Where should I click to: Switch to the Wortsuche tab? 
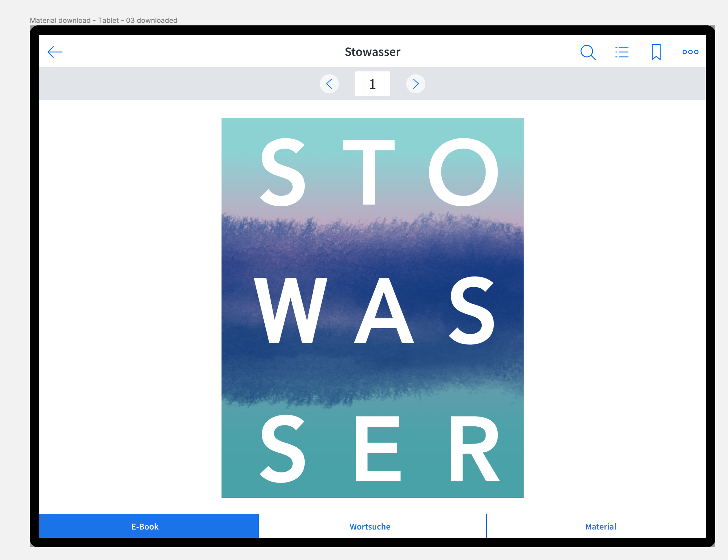pos(373,526)
